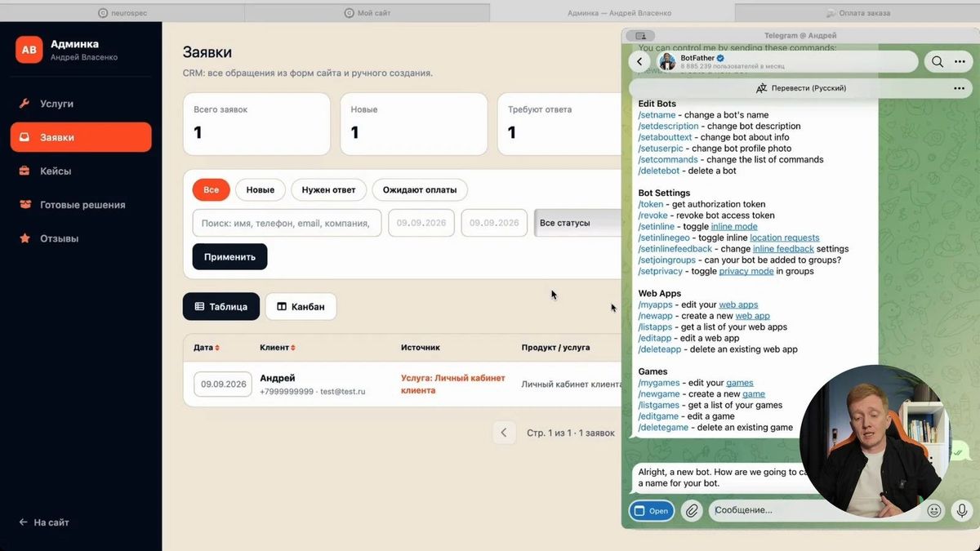Click the /setname command link
The height and width of the screenshot is (551, 980).
click(657, 115)
